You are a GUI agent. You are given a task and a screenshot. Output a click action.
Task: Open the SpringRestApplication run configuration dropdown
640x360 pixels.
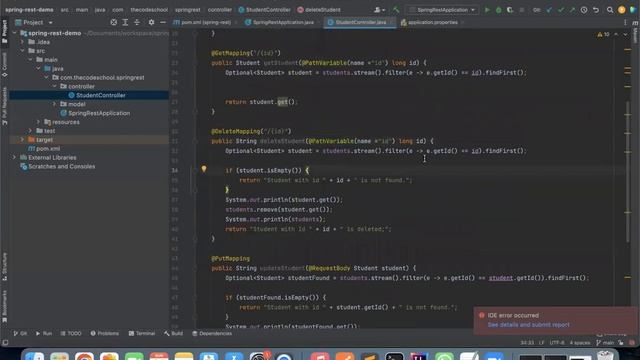click(x=442, y=10)
